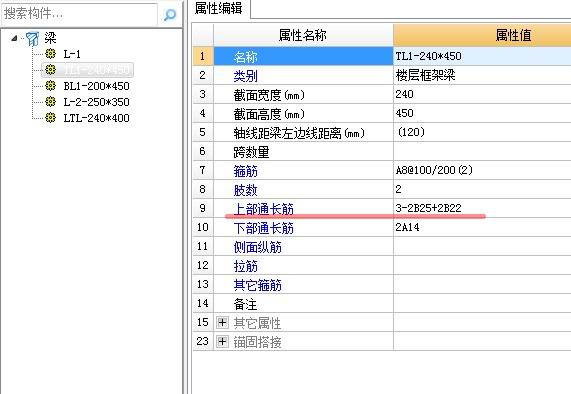Image resolution: width=571 pixels, height=394 pixels.
Task: Click the gear icon beside L-1
Action: [x=50, y=54]
